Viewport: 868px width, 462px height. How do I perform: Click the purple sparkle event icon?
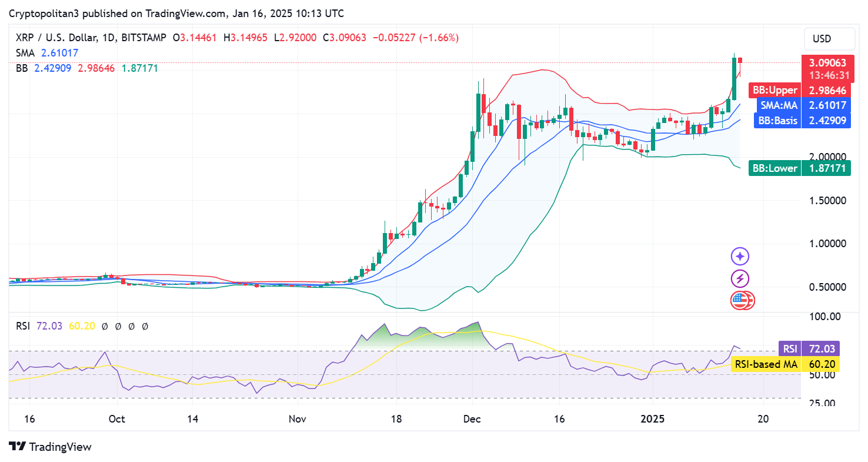(x=740, y=256)
